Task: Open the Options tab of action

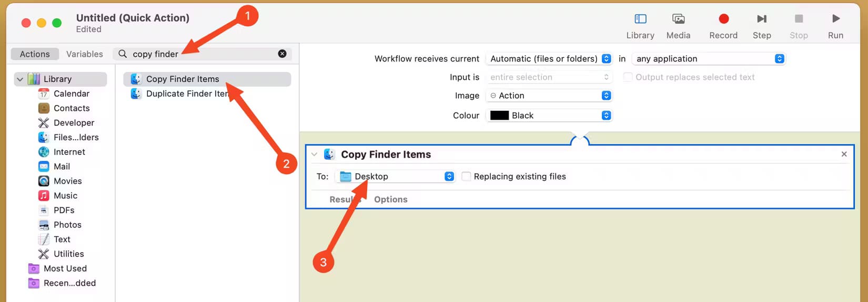Action: [x=390, y=200]
